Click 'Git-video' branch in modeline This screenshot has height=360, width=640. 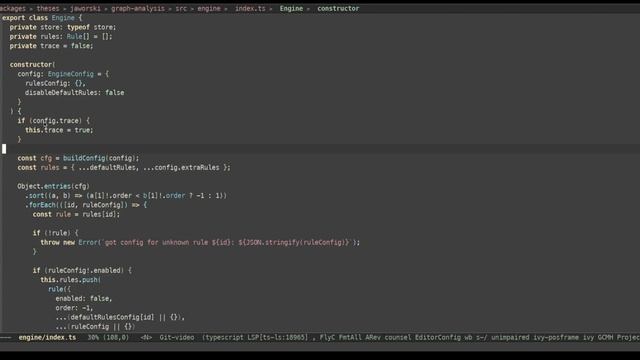click(x=177, y=337)
